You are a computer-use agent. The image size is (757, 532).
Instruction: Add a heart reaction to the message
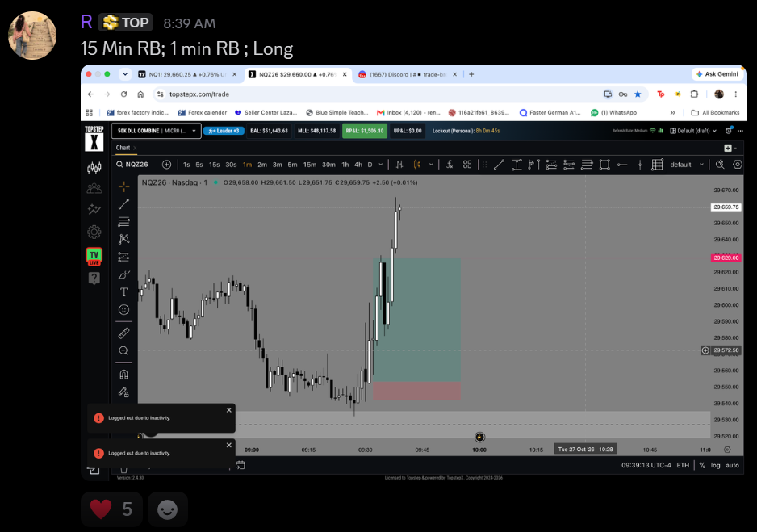click(111, 509)
